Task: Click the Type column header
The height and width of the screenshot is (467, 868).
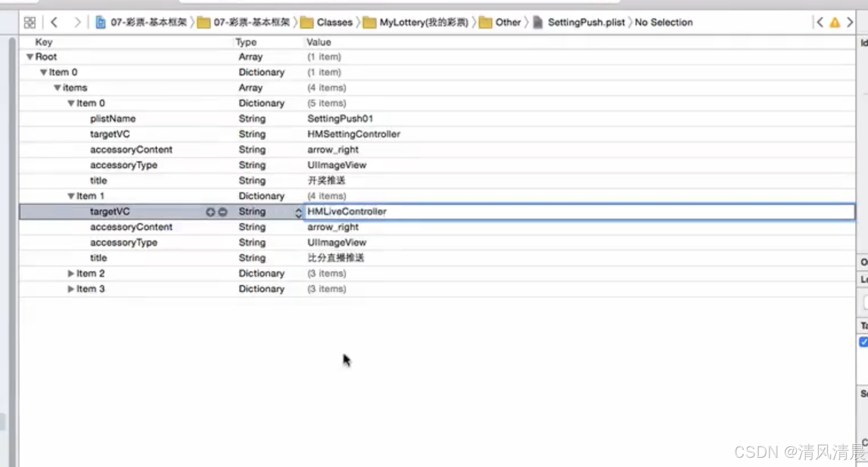Action: click(246, 42)
